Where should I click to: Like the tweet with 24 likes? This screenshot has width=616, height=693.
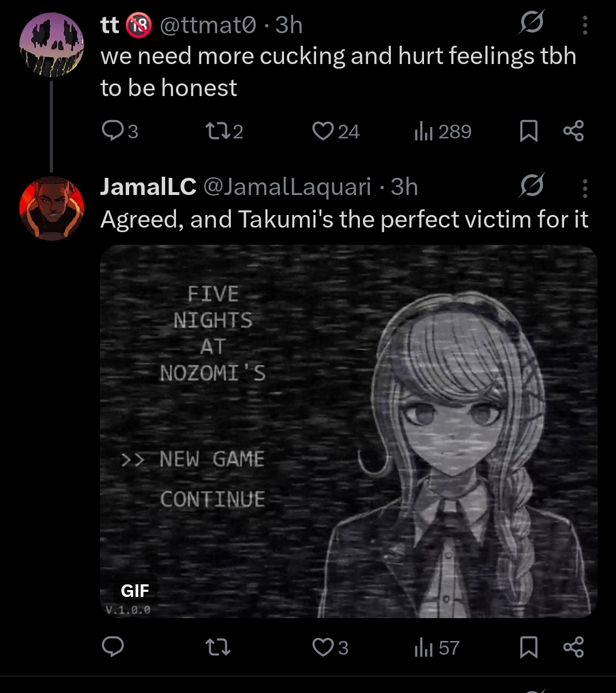pos(335,132)
